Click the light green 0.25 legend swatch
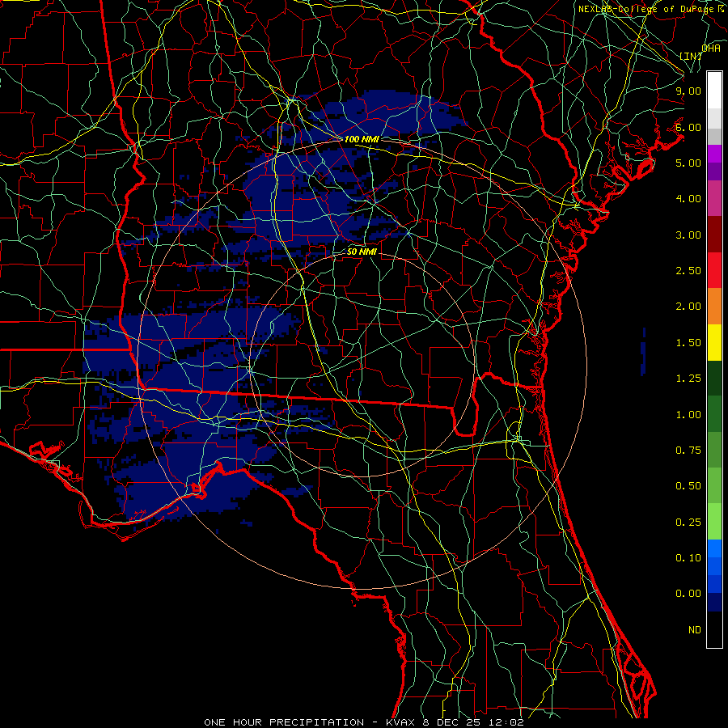Screen dimensions: 728x728 [x=714, y=522]
